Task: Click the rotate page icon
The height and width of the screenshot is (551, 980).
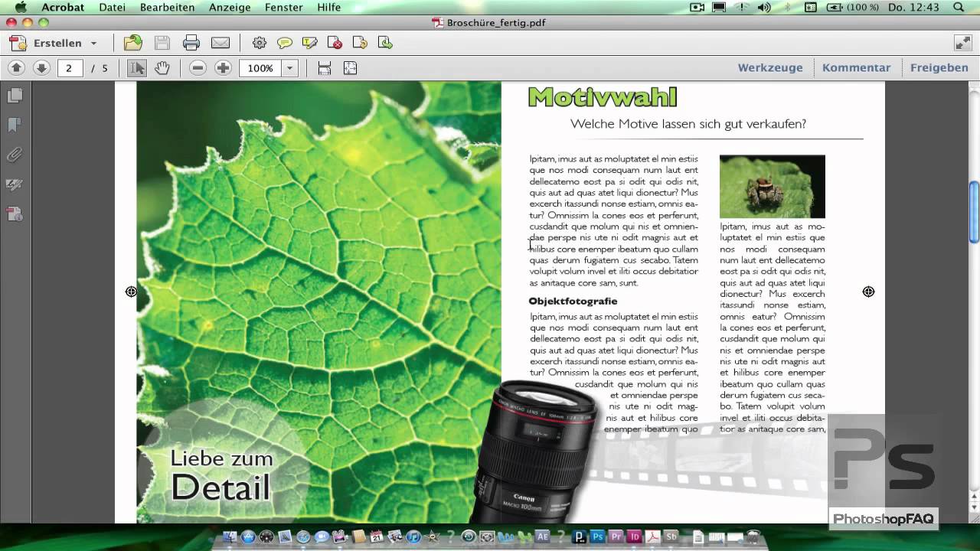Action: click(360, 43)
